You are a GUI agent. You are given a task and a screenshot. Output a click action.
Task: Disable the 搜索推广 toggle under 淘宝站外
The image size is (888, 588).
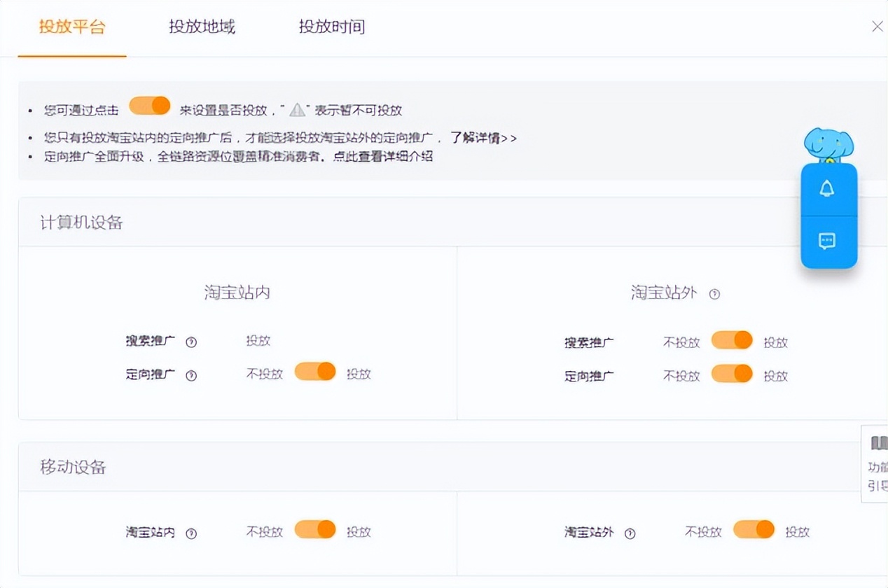click(x=731, y=339)
